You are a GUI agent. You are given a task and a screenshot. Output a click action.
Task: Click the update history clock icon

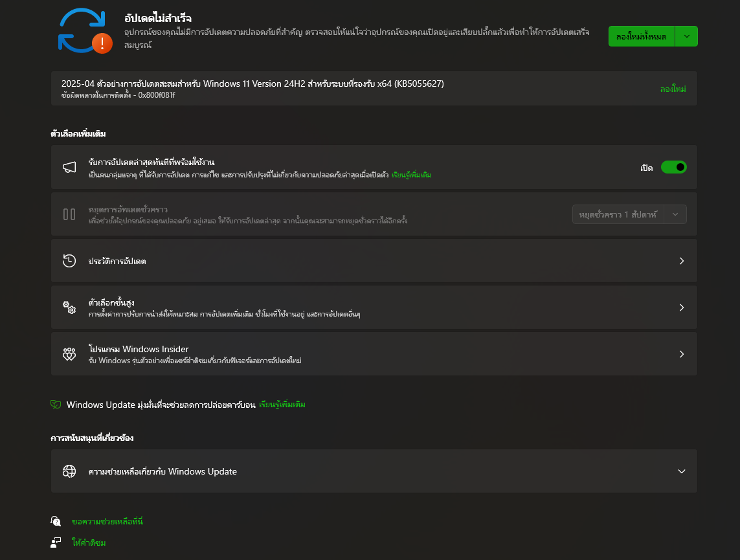point(69,261)
